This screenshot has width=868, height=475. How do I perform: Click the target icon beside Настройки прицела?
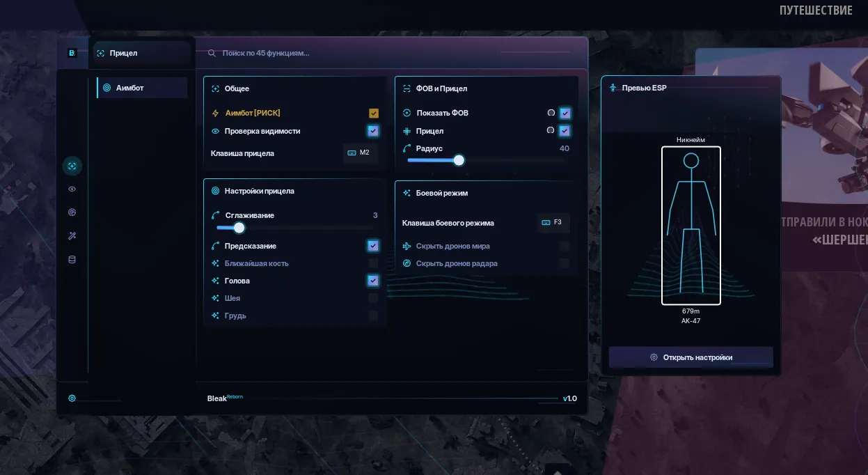click(x=215, y=191)
